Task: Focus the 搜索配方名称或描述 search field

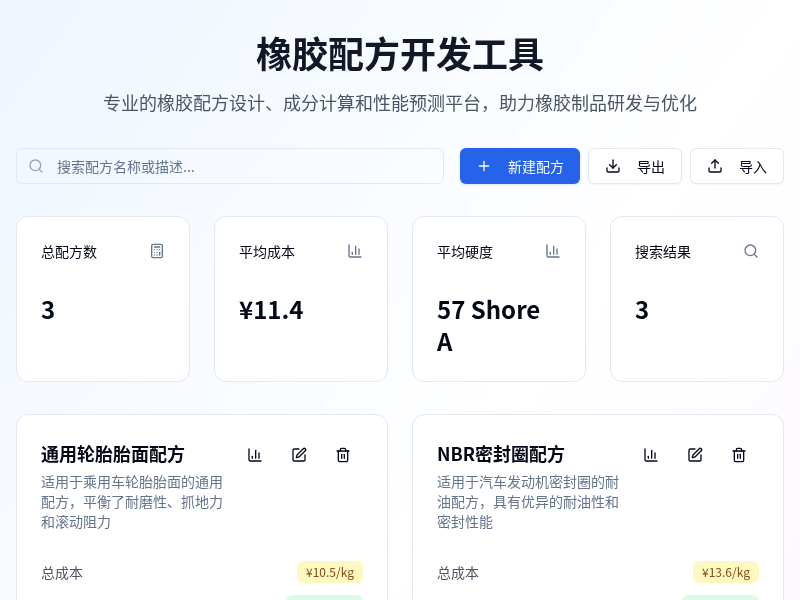Action: [x=230, y=166]
